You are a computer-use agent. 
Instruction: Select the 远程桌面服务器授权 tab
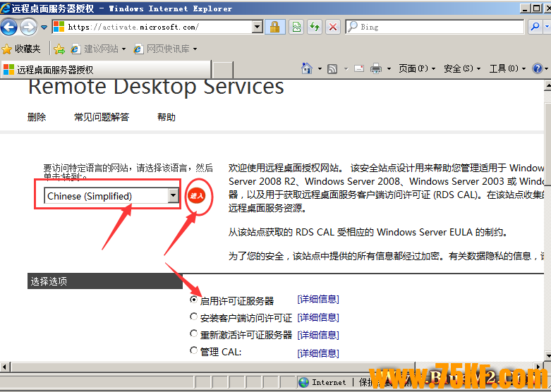(105, 70)
